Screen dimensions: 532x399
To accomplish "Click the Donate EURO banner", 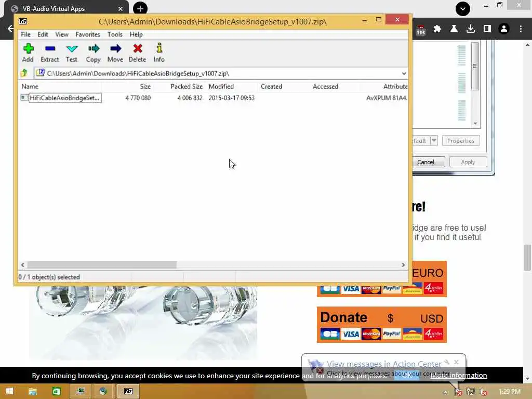I will click(429, 279).
